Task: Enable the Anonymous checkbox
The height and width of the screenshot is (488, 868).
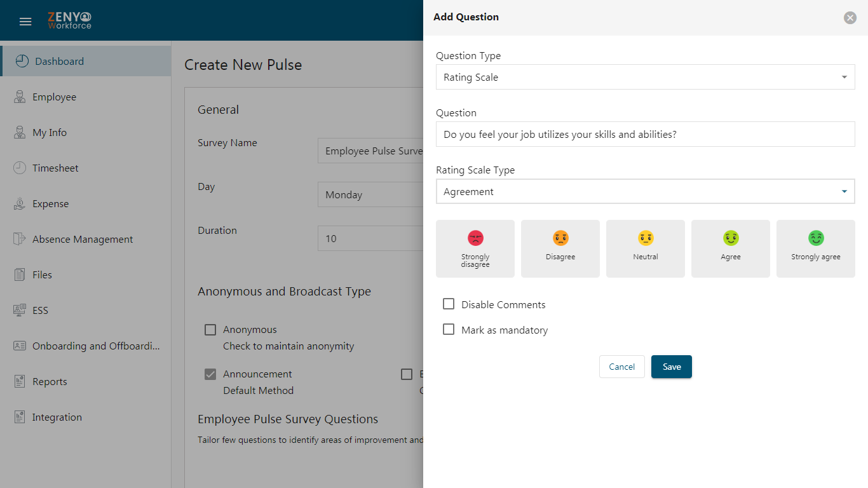Action: pyautogui.click(x=210, y=330)
